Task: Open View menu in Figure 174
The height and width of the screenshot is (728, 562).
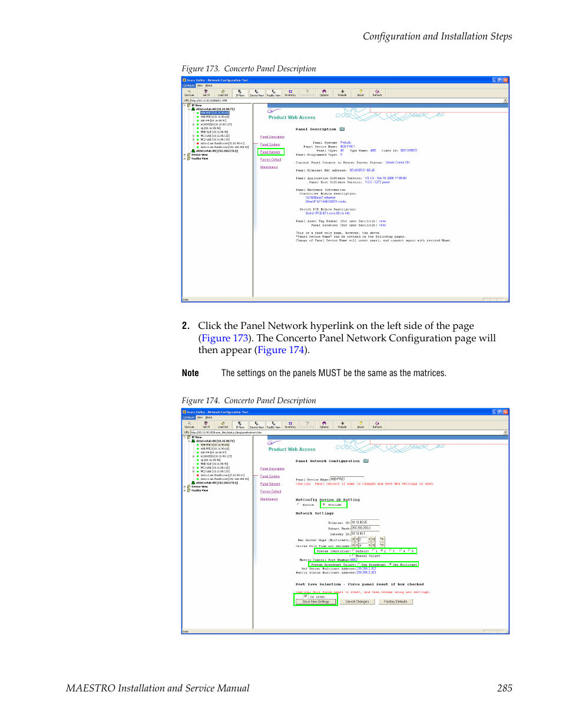Action: point(200,417)
